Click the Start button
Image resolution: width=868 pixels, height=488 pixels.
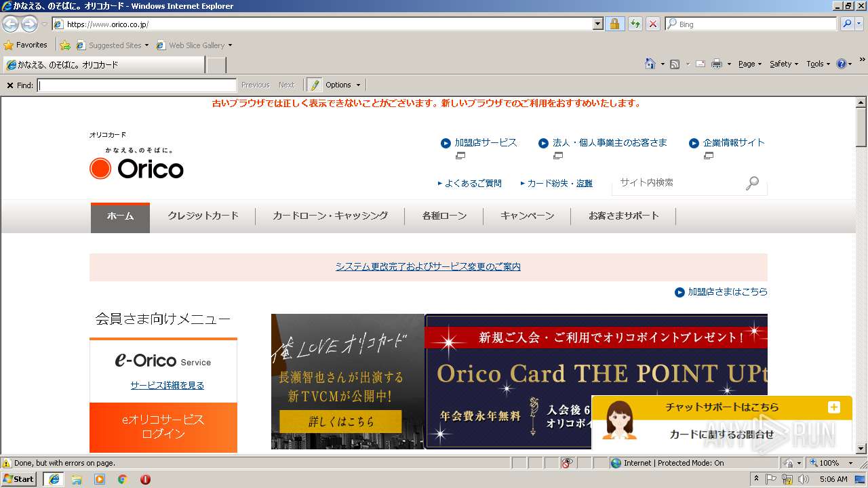(x=19, y=479)
